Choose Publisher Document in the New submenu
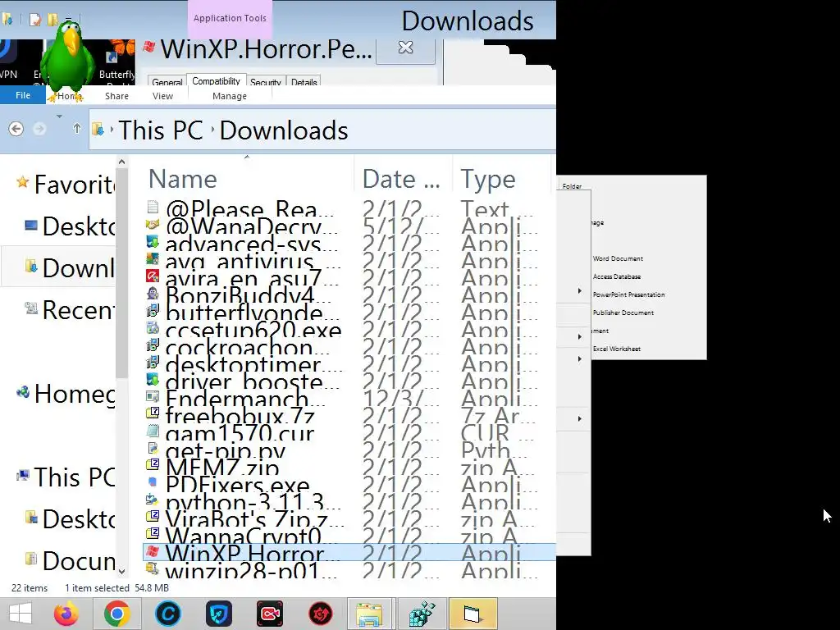This screenshot has width=840, height=630. 623,313
